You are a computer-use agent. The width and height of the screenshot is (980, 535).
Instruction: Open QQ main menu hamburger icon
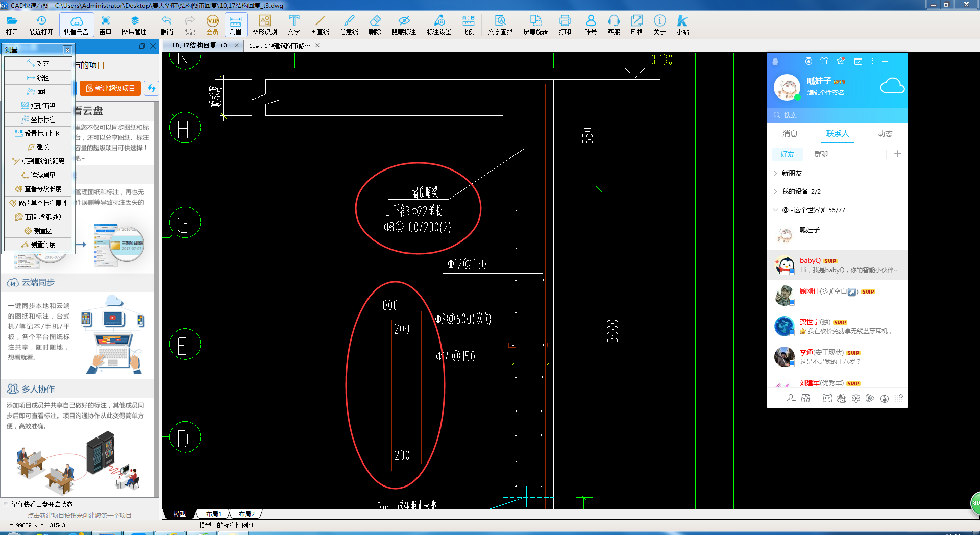(777, 398)
